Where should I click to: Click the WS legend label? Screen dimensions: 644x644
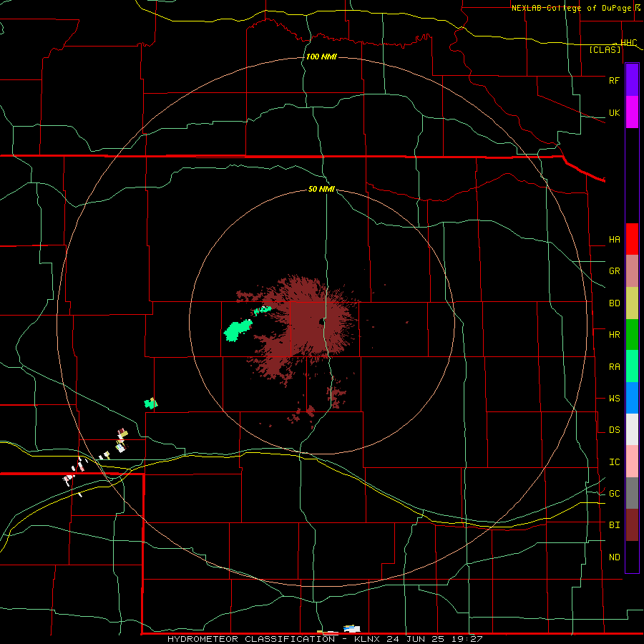615,399
